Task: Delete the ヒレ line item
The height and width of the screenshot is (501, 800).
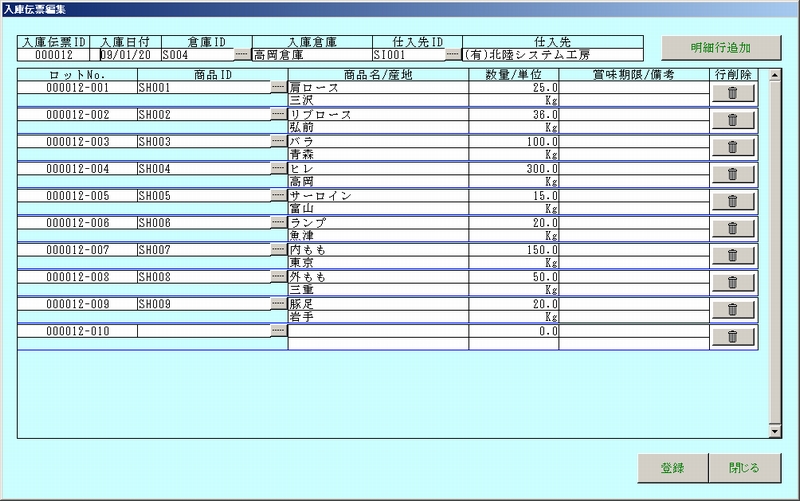Action: pos(733,174)
